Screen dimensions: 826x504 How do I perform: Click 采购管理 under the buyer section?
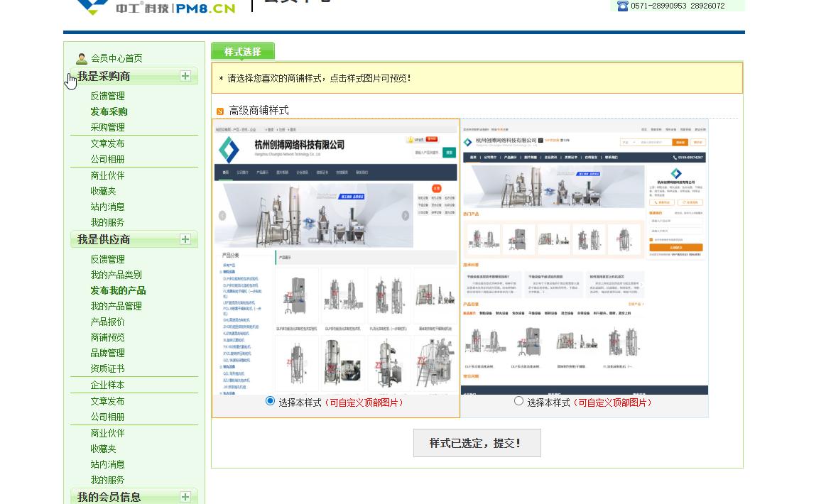(x=107, y=127)
